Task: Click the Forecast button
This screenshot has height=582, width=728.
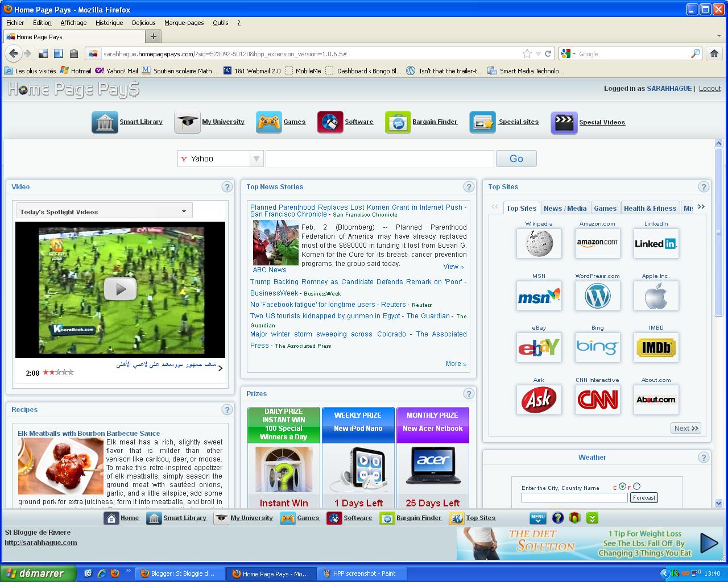Action: [644, 497]
